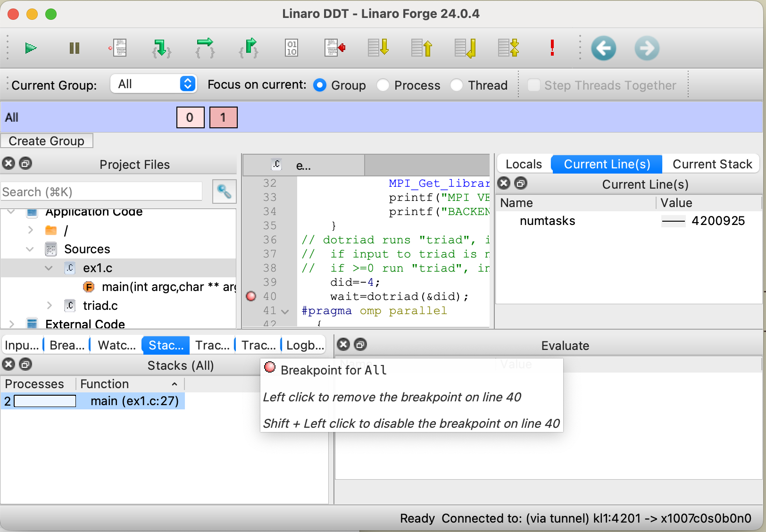Viewport: 766px width, 532px height.
Task: Collapse the ex1.c tree entry
Action: (49, 268)
